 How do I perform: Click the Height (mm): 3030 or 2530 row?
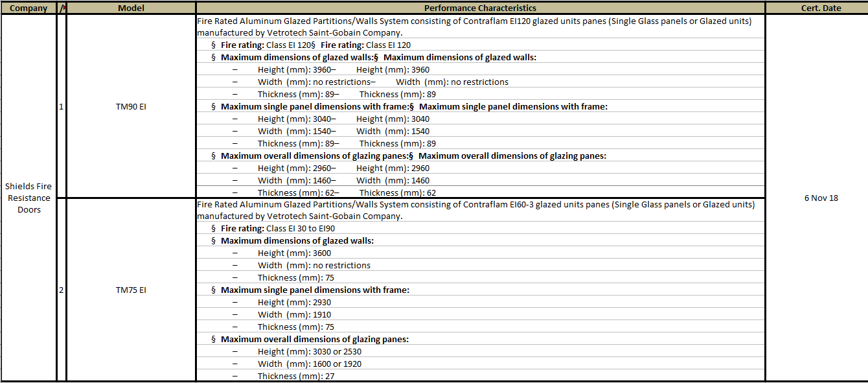tap(309, 351)
